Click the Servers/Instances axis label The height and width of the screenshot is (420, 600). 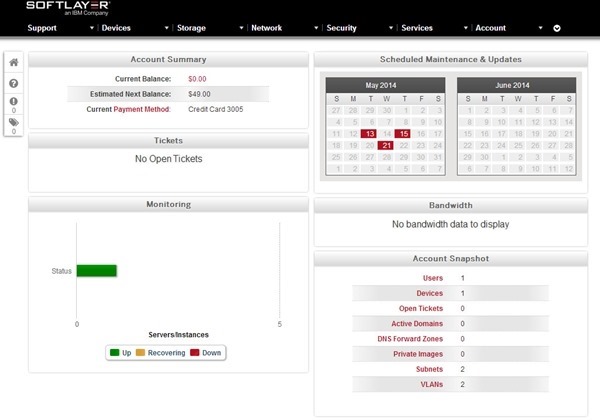tap(178, 335)
